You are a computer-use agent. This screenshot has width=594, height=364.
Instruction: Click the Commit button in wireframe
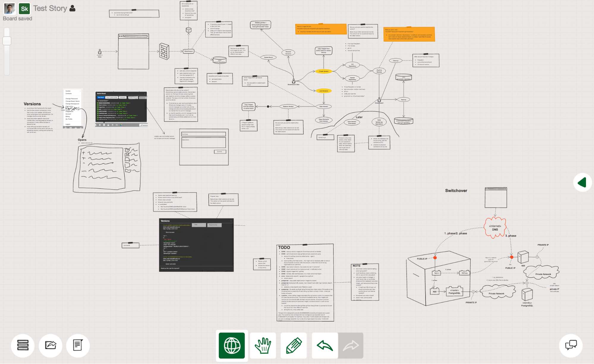220,152
